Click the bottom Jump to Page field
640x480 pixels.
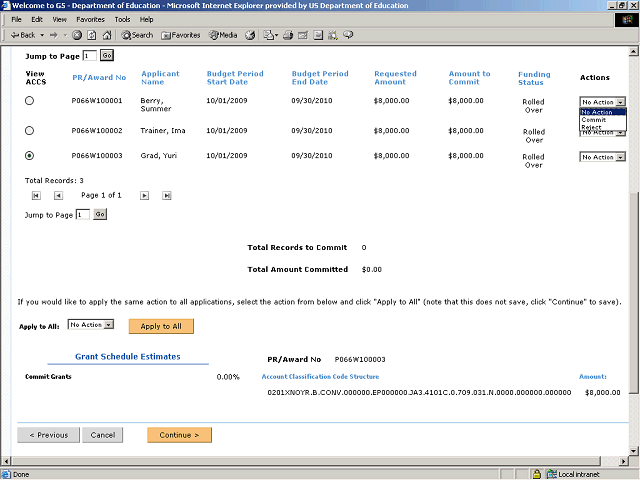pyautogui.click(x=83, y=214)
